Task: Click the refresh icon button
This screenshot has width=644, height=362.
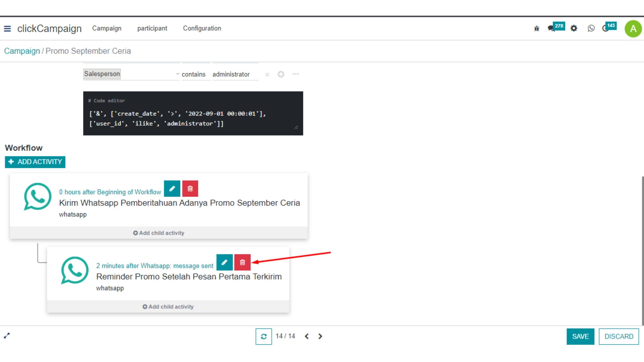Action: coord(264,336)
